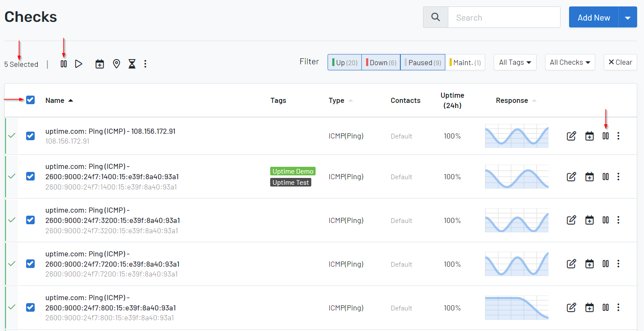
Task: Open the All Tags dropdown
Action: coord(515,62)
